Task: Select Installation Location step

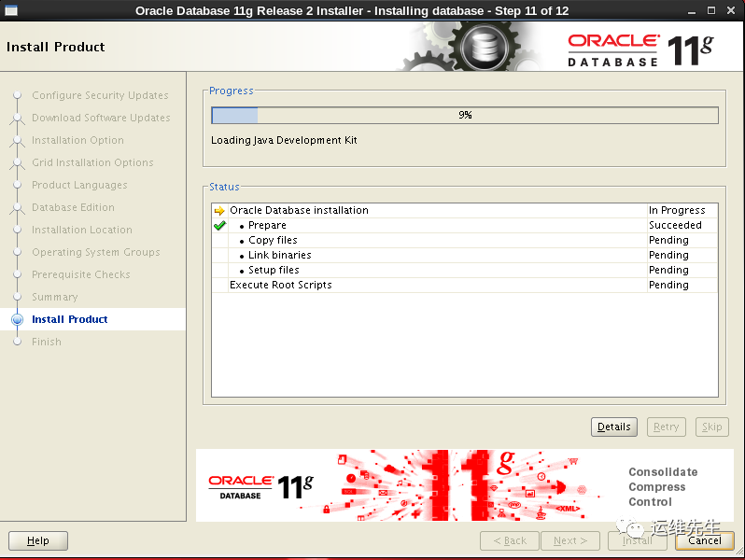Action: 82,230
